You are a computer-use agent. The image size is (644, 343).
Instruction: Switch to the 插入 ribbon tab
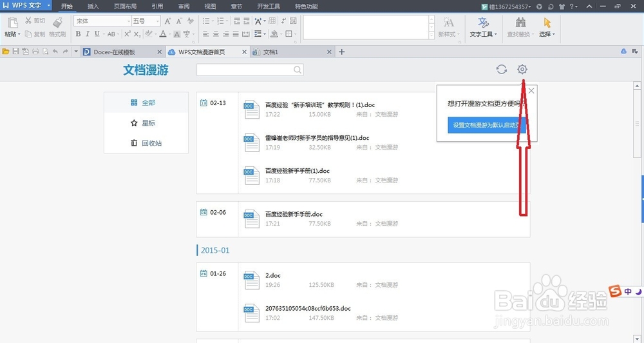[x=93, y=6]
